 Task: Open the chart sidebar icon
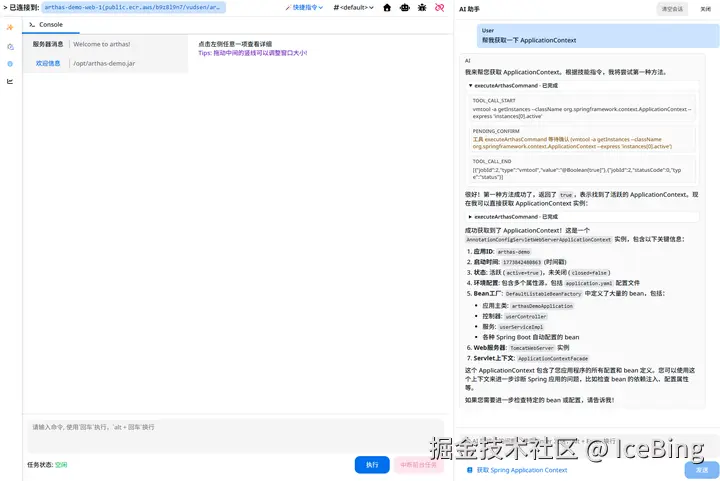coord(10,81)
